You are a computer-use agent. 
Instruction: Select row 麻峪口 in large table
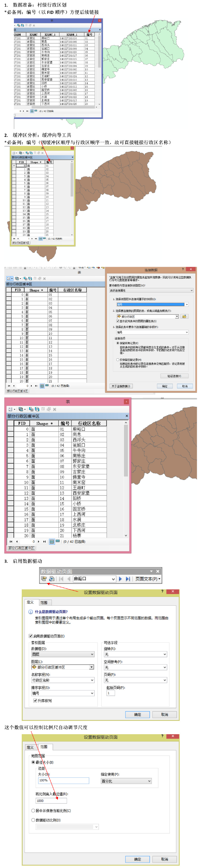pos(57,429)
